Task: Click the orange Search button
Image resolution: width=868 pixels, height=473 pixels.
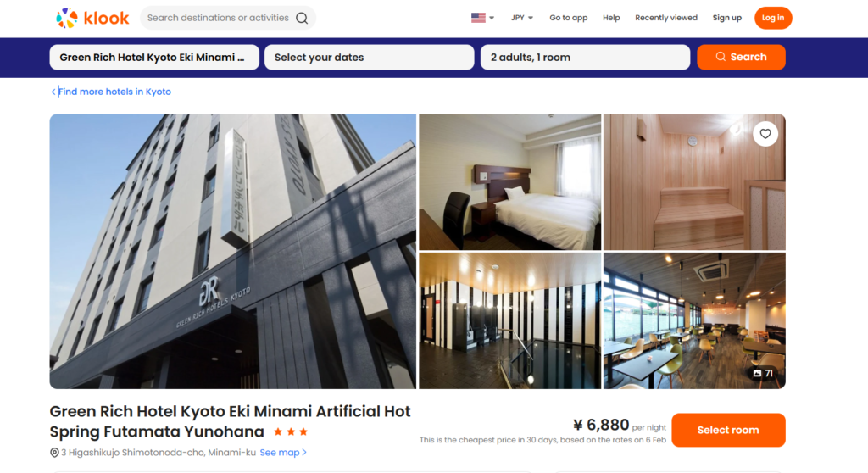Action: tap(741, 57)
